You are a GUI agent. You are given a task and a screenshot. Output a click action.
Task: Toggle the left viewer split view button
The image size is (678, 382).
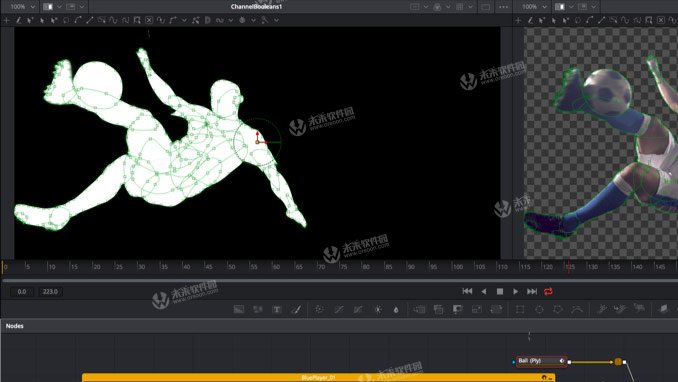tap(48, 7)
